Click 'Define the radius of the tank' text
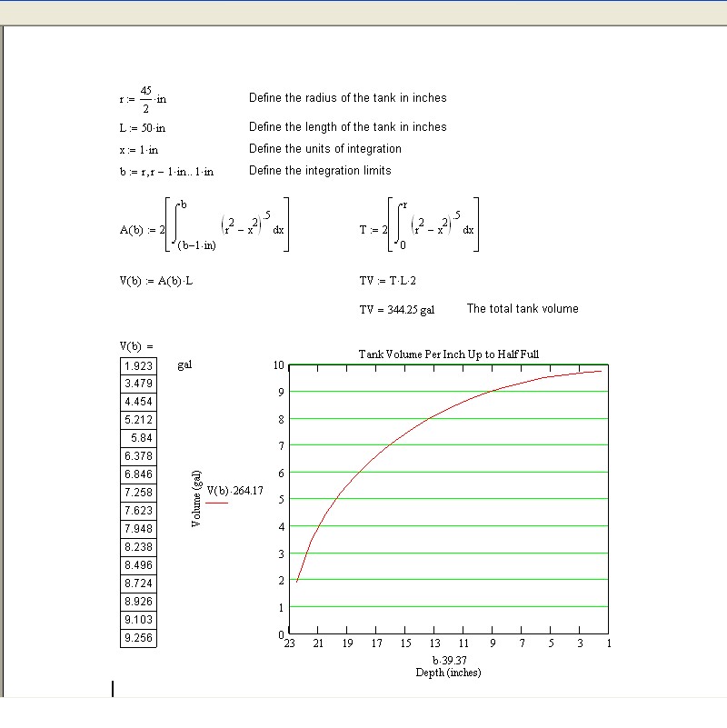This screenshot has width=727, height=728. pyautogui.click(x=347, y=98)
